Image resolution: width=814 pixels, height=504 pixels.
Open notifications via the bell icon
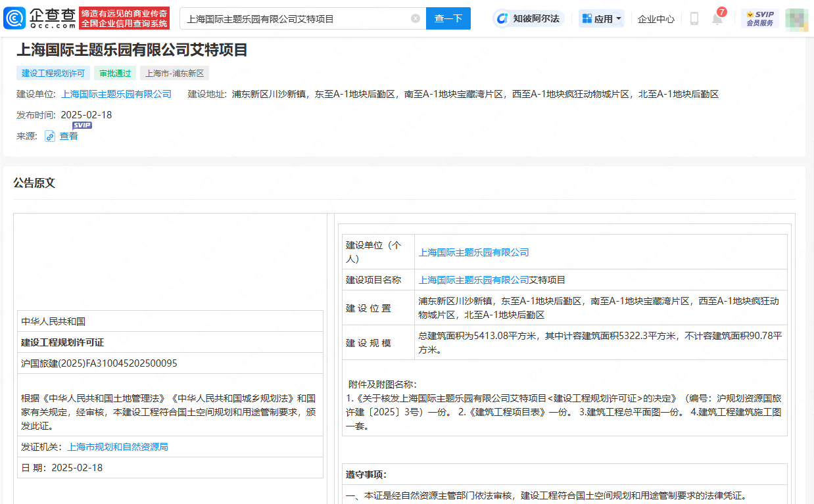pos(717,19)
